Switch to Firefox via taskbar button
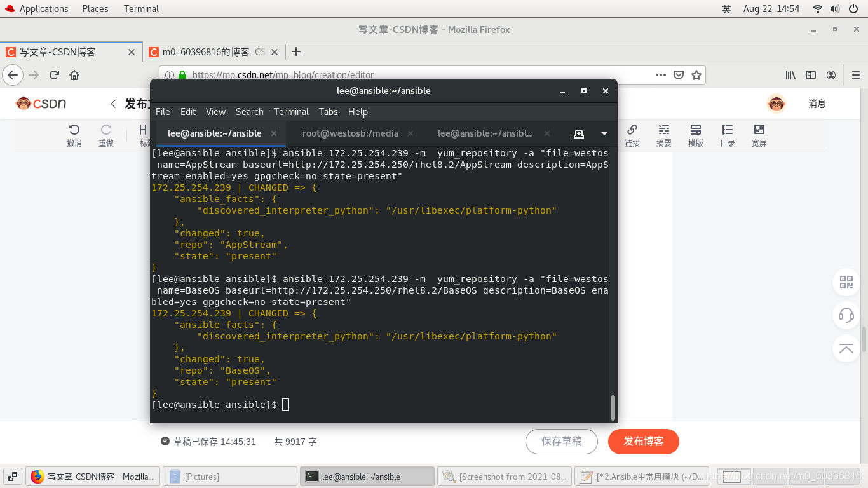This screenshot has height=488, width=868. point(93,477)
